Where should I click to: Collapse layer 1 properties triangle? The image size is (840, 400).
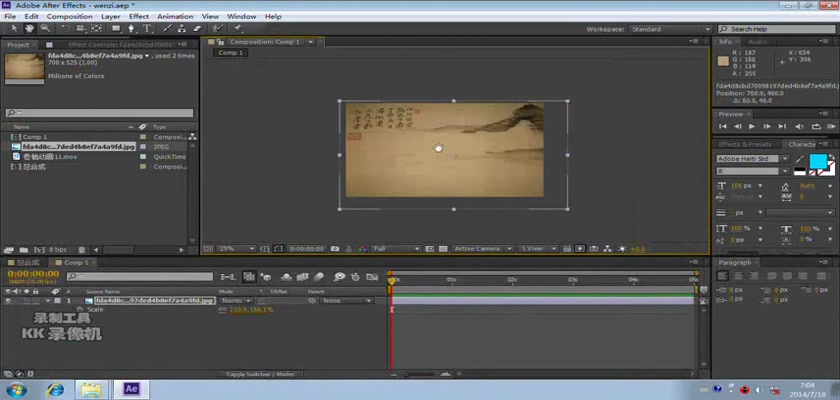[49, 301]
